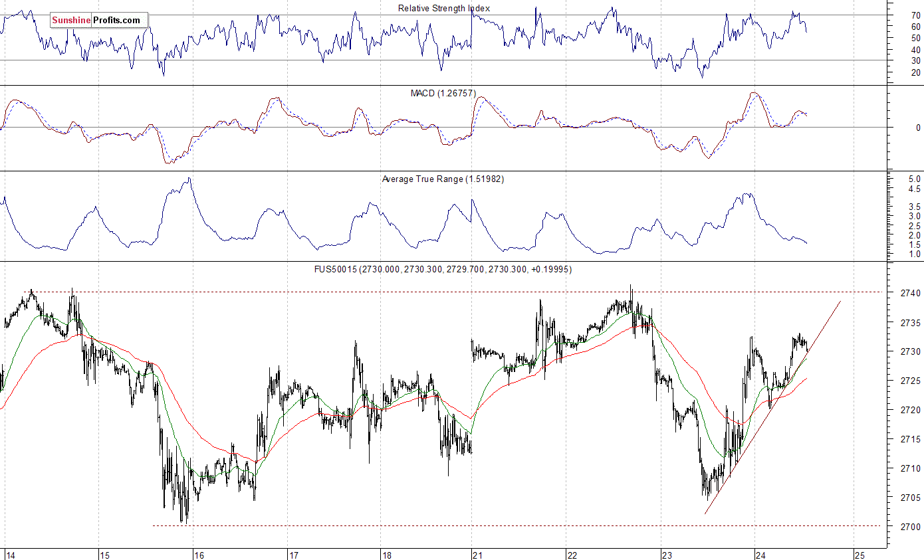Click date label 15 on time axis
Screen dimensions: 924x560
coord(104,555)
